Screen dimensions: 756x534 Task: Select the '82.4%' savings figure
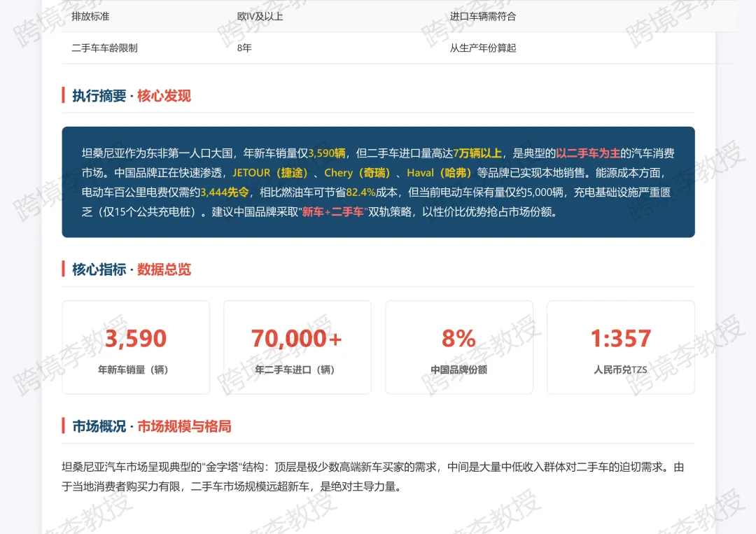[x=360, y=192]
